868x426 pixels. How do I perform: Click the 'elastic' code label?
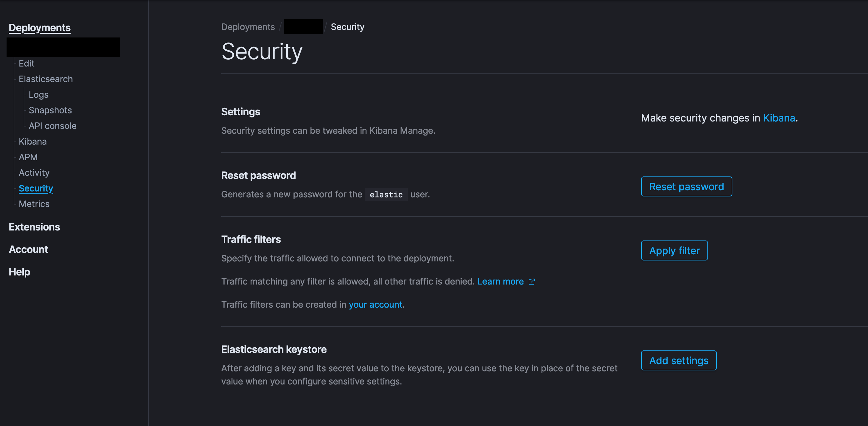[x=386, y=195]
